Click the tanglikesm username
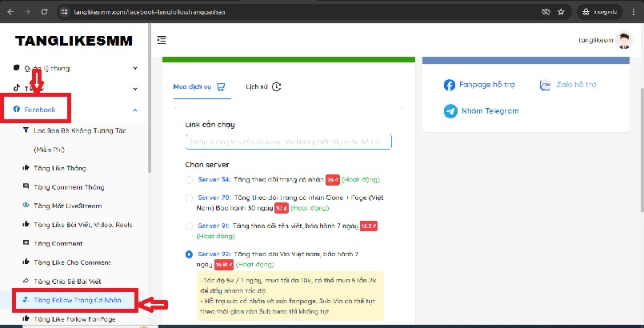The height and width of the screenshot is (328, 644). 595,40
